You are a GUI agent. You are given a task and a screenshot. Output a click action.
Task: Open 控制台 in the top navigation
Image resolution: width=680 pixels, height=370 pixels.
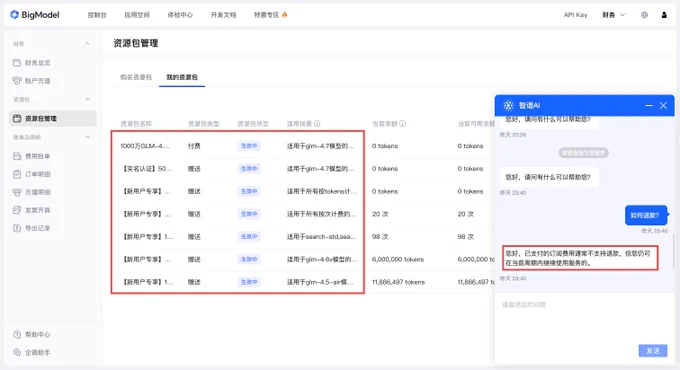pyautogui.click(x=97, y=15)
